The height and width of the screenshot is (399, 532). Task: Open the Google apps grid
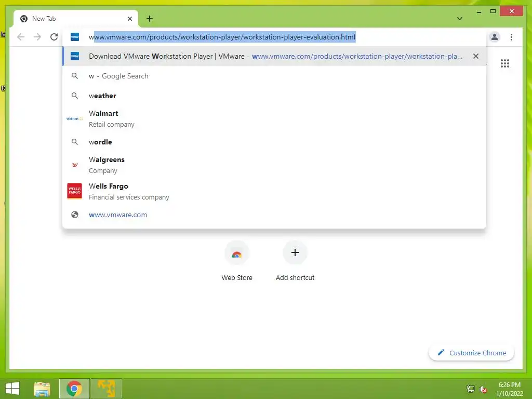[x=505, y=63]
